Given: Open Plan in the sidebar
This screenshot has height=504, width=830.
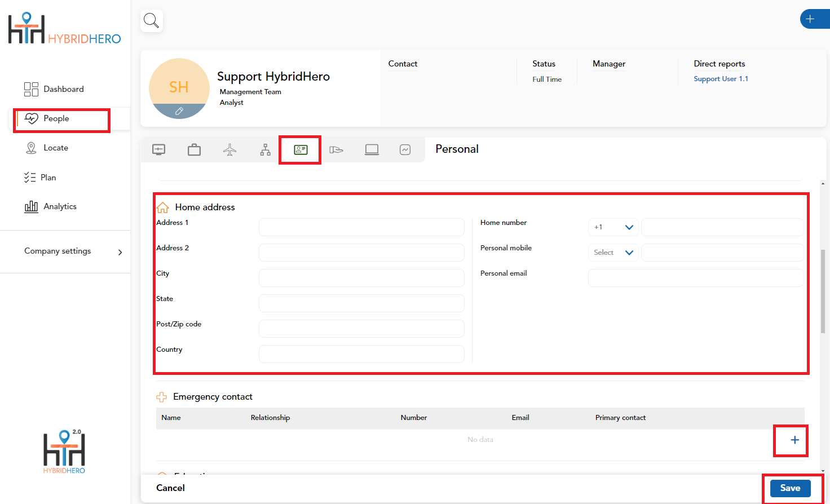Looking at the screenshot, I should [40, 178].
